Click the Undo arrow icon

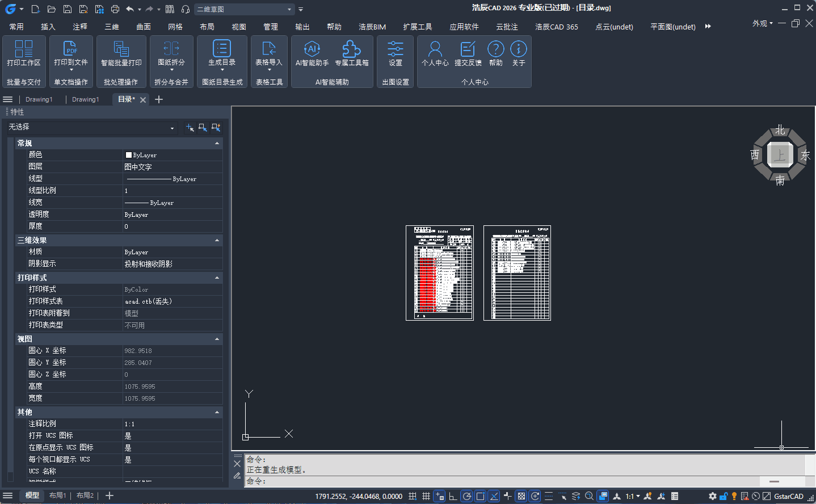pos(130,9)
